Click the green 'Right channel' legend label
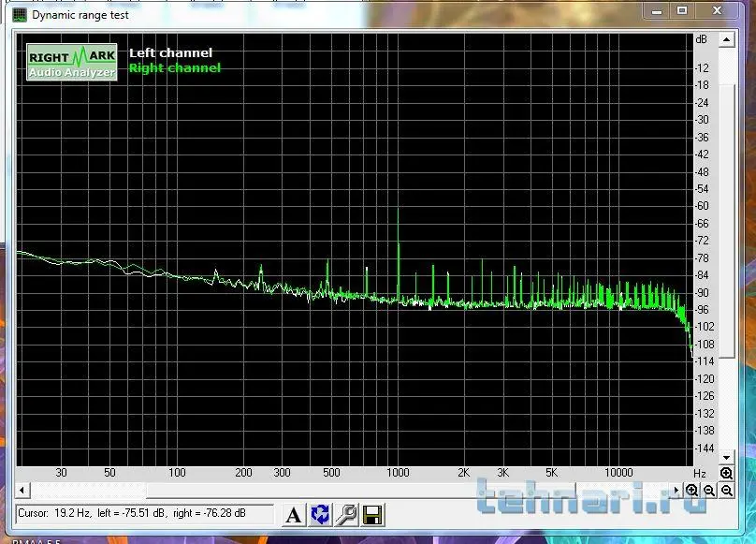The height and width of the screenshot is (544, 756). (175, 68)
